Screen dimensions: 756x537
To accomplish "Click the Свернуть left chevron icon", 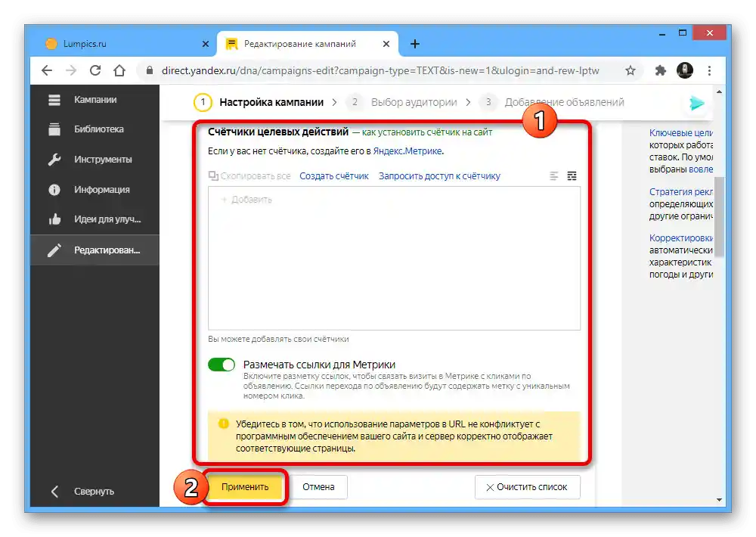I will tap(54, 492).
